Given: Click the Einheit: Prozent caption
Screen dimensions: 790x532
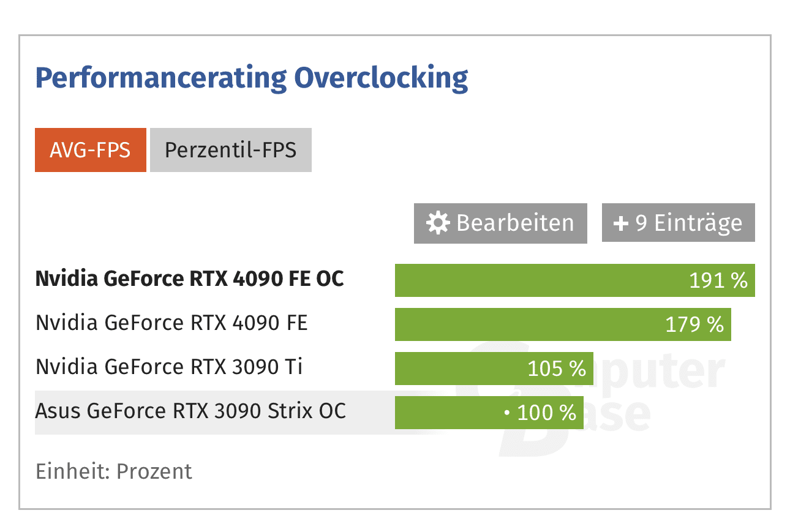Looking at the screenshot, I should pos(114,471).
